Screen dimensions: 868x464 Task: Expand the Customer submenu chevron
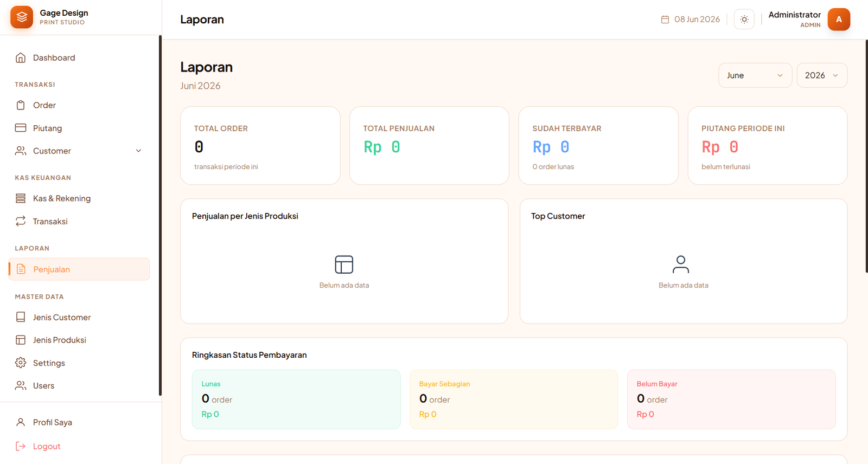[x=138, y=151]
